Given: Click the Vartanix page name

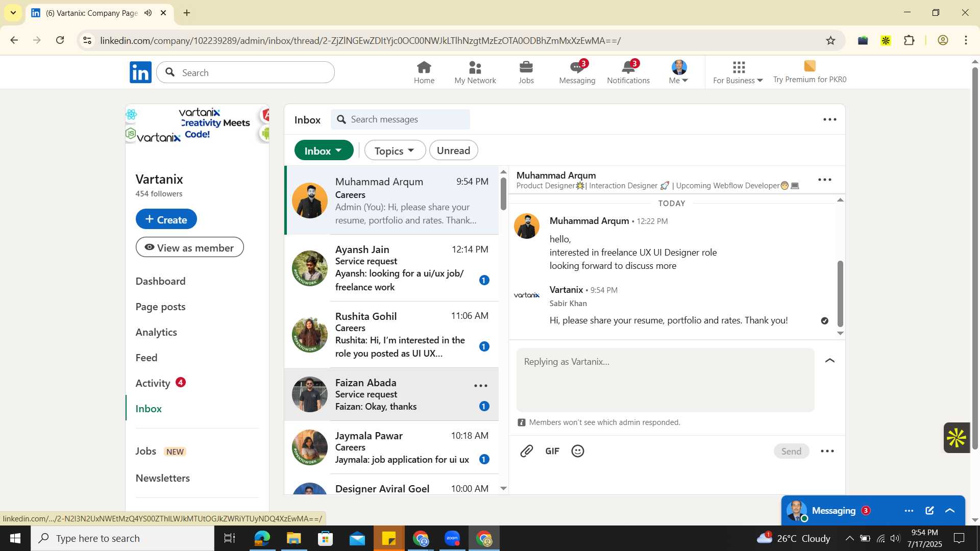Looking at the screenshot, I should [x=159, y=179].
